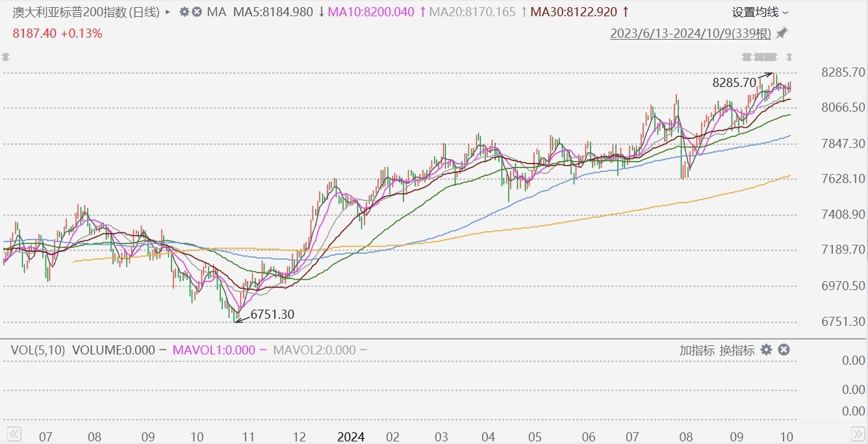Click the MA20:8170.165 value label

(472, 12)
